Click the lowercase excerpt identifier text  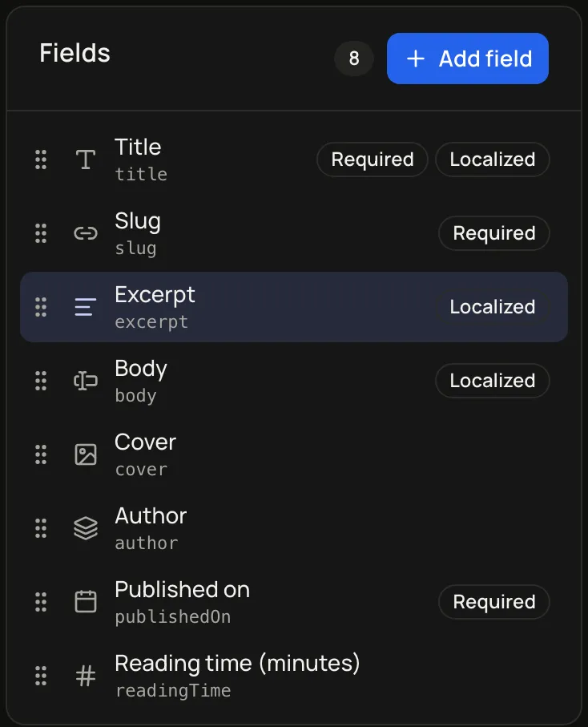(151, 322)
